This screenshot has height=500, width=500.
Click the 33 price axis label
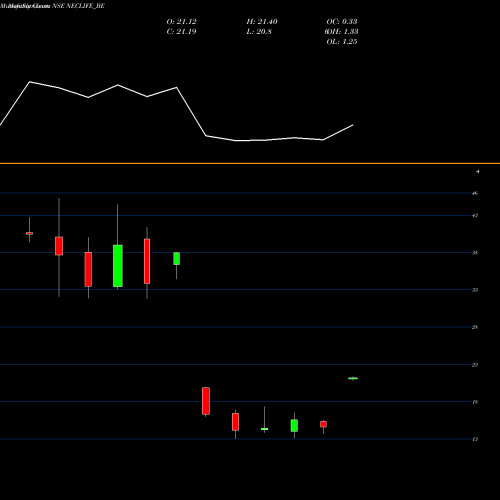(475, 290)
